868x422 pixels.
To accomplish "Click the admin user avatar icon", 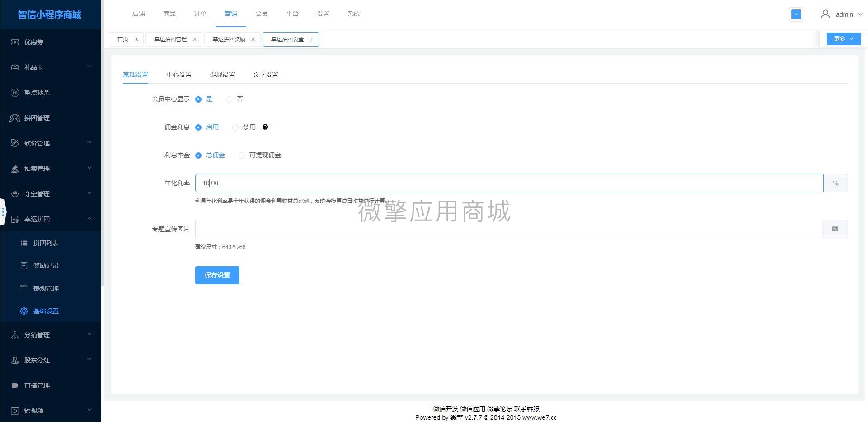I will click(826, 14).
